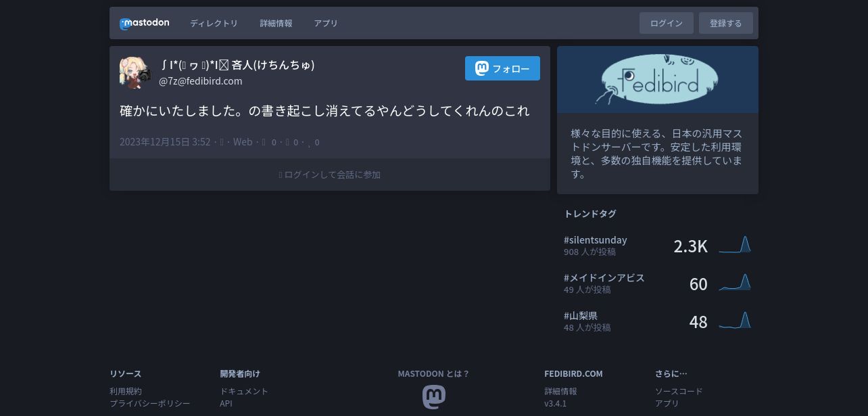Click the 48 人が投稿 text

click(x=587, y=327)
